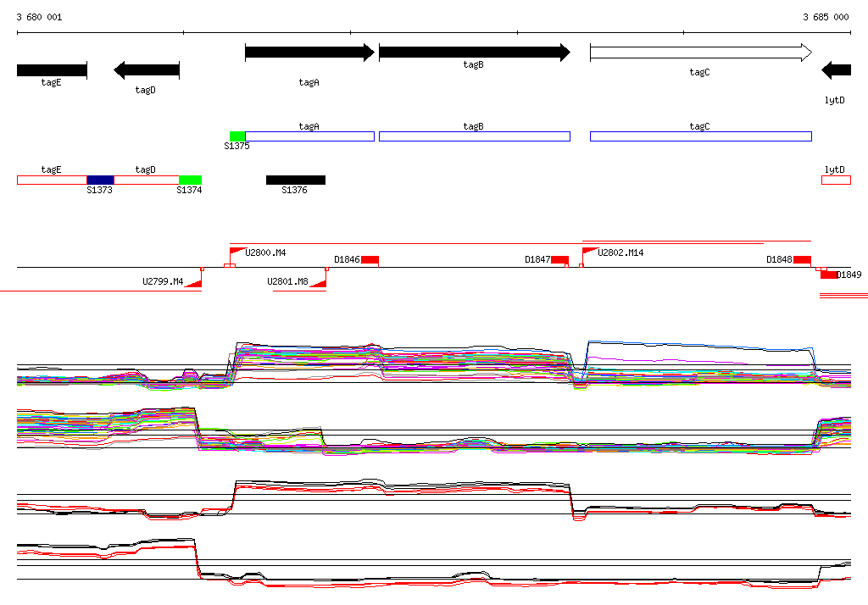The width and height of the screenshot is (868, 605).
Task: Click the "S1373" label text
Action: 100,190
